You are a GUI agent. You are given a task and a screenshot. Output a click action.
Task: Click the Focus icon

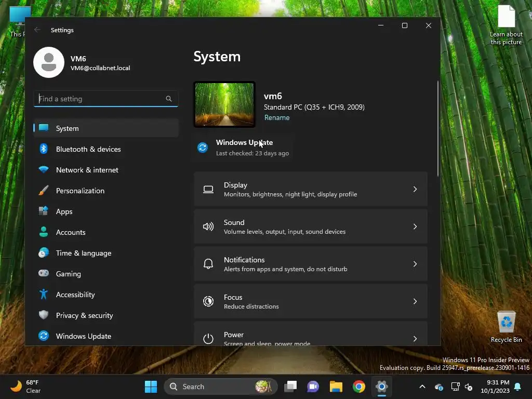click(208, 301)
